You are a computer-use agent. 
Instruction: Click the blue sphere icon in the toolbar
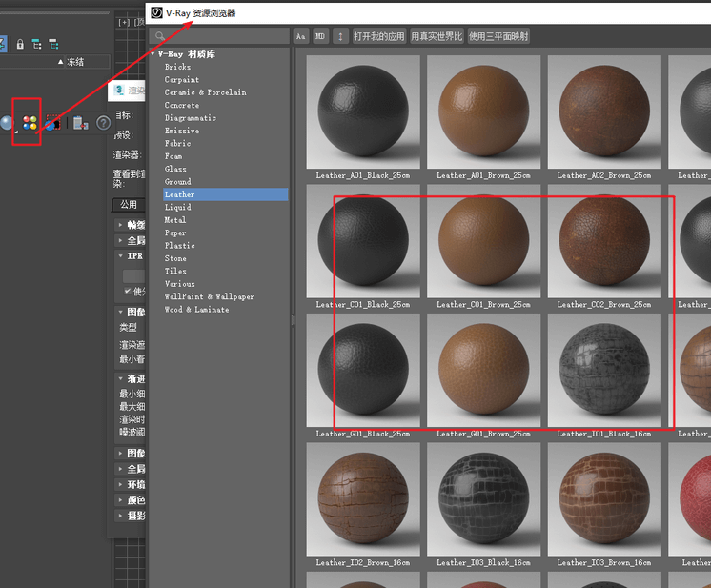click(x=7, y=122)
